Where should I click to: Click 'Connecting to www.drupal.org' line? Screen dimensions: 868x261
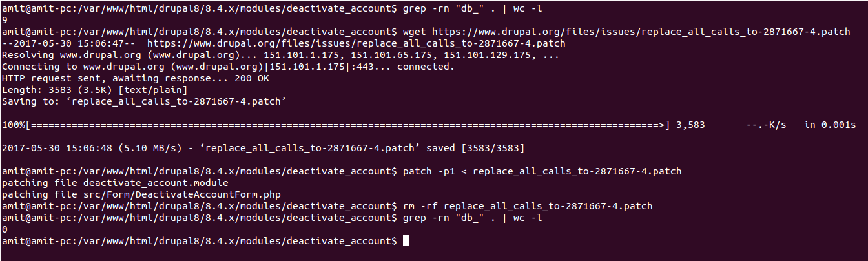[228, 67]
